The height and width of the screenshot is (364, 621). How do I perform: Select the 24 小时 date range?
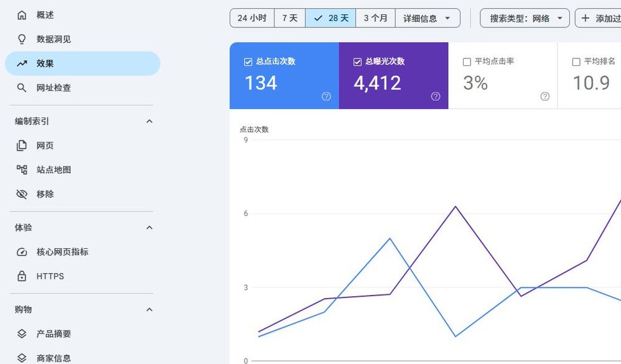click(252, 18)
